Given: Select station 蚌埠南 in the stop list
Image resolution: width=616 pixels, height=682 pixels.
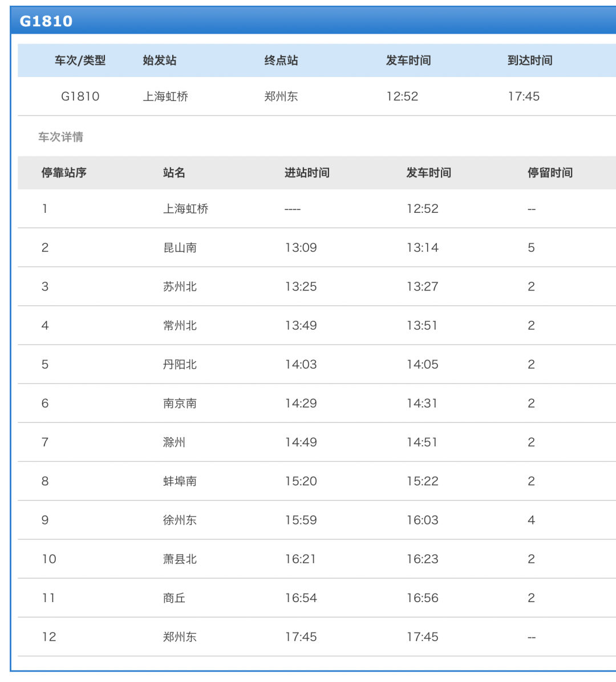Looking at the screenshot, I should point(180,481).
